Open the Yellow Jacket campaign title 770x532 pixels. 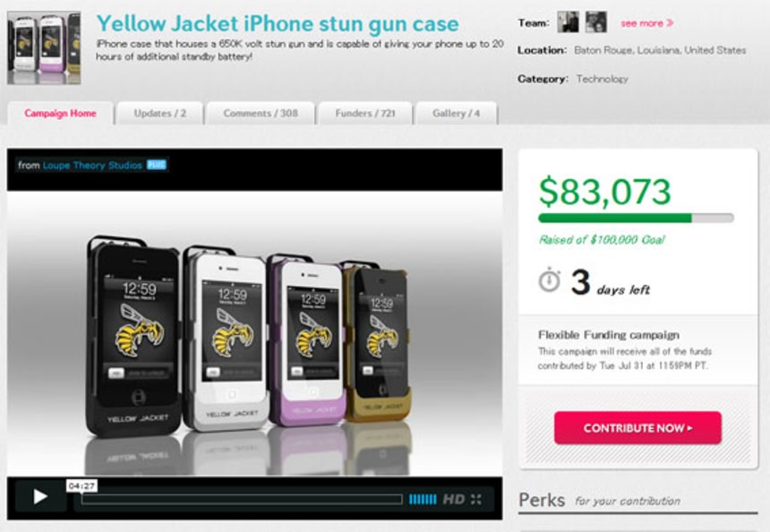[278, 23]
